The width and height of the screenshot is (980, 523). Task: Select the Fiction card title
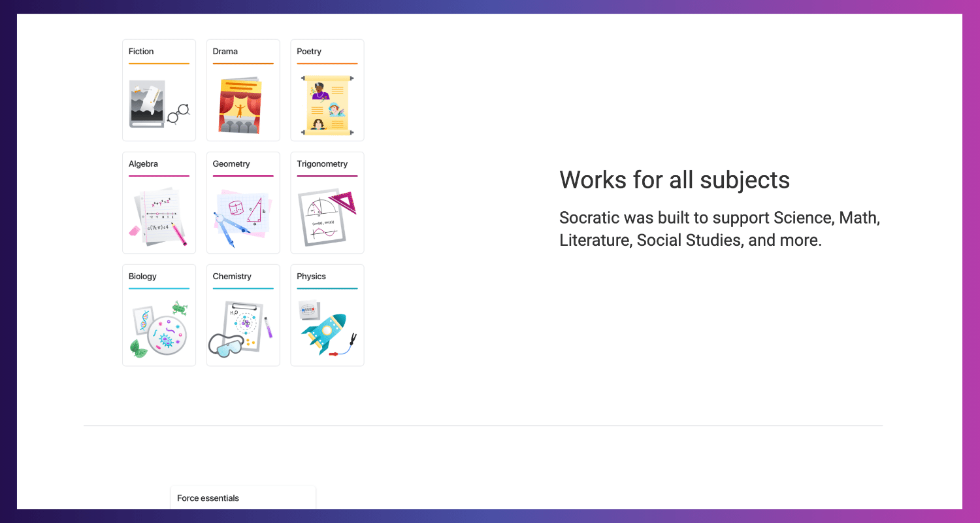[141, 52]
